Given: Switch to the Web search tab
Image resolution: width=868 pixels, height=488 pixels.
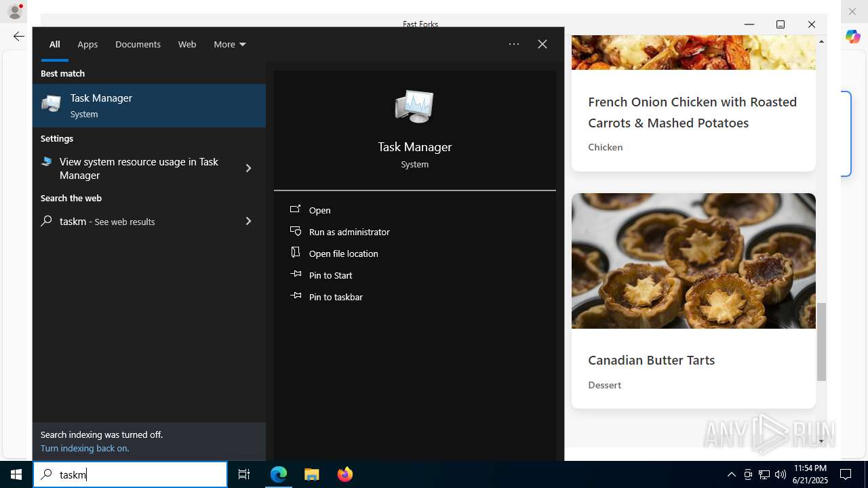Looking at the screenshot, I should pos(187,44).
